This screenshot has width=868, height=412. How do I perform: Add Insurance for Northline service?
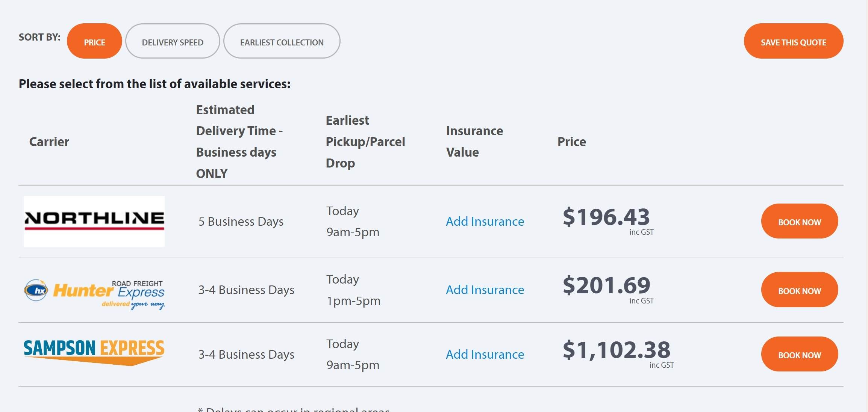tap(485, 222)
